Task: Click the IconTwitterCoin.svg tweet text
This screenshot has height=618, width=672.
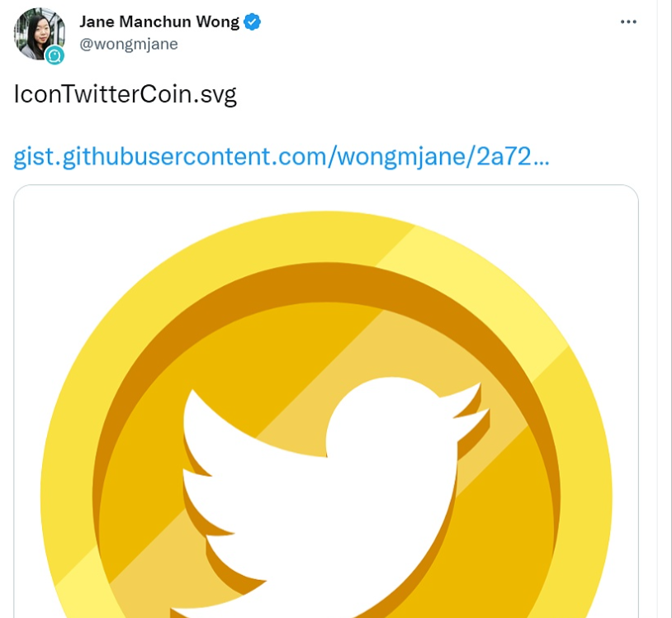Action: click(125, 94)
